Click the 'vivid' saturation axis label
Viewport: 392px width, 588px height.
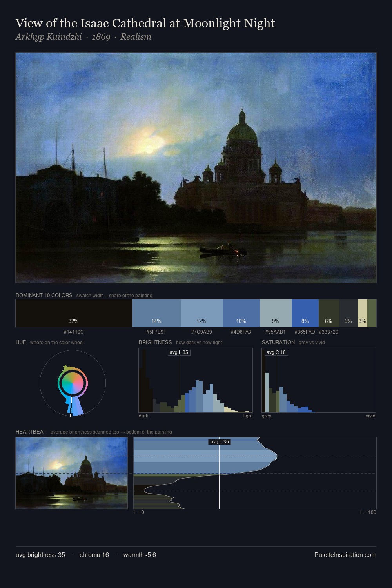click(370, 416)
